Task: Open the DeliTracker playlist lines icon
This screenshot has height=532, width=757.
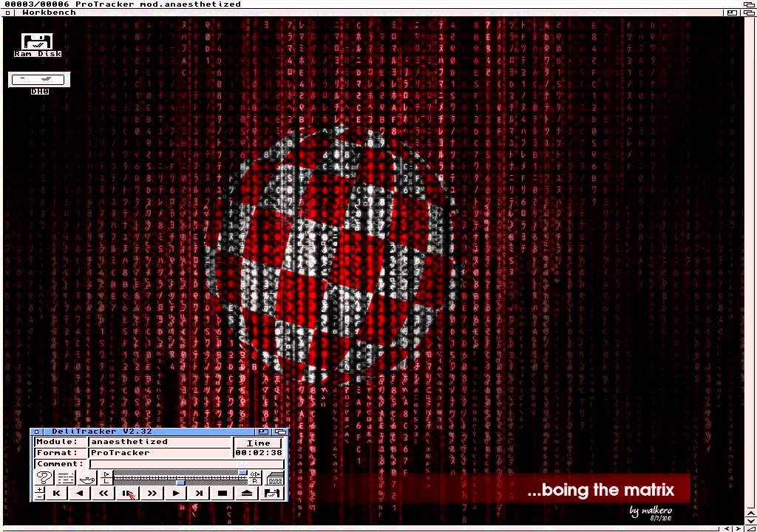Action: pyautogui.click(x=66, y=478)
